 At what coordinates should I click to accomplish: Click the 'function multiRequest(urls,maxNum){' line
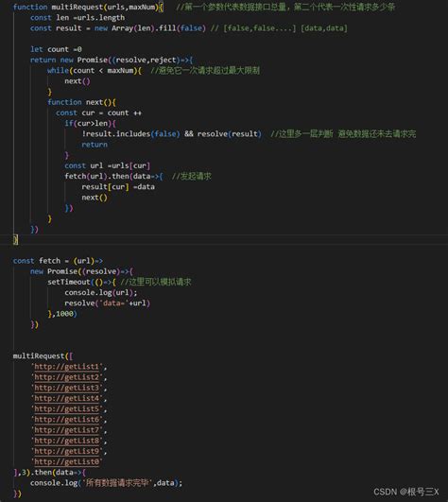coord(88,7)
